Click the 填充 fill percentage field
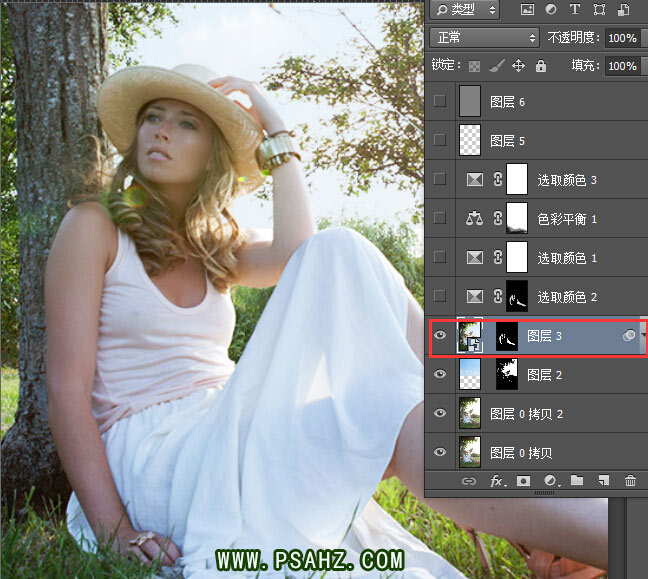Screen dimensions: 648x579 coord(621,66)
